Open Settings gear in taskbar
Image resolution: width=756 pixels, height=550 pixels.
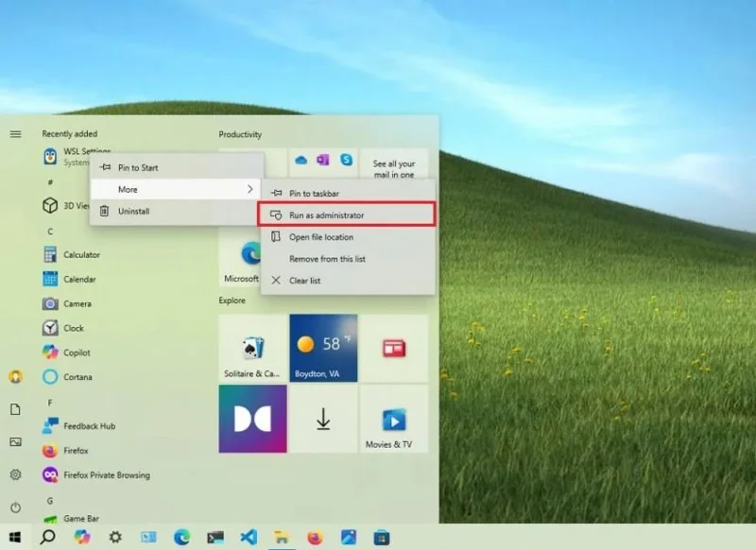(x=115, y=537)
